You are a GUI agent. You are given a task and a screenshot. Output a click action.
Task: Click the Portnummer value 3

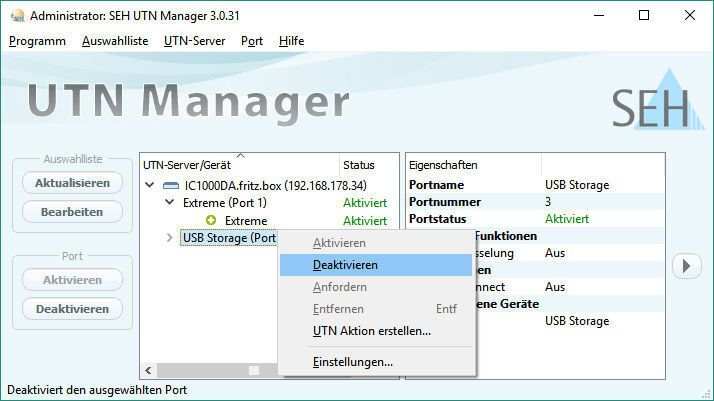coord(548,202)
